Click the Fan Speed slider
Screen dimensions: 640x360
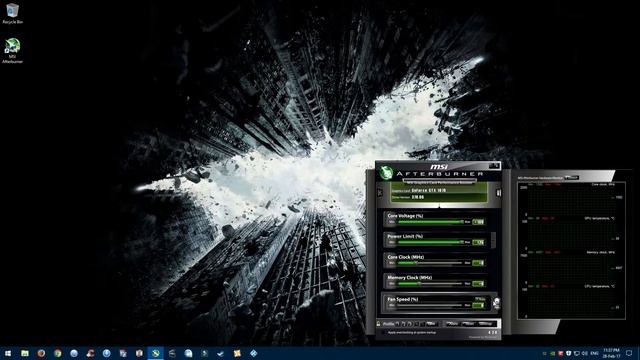[431, 305]
